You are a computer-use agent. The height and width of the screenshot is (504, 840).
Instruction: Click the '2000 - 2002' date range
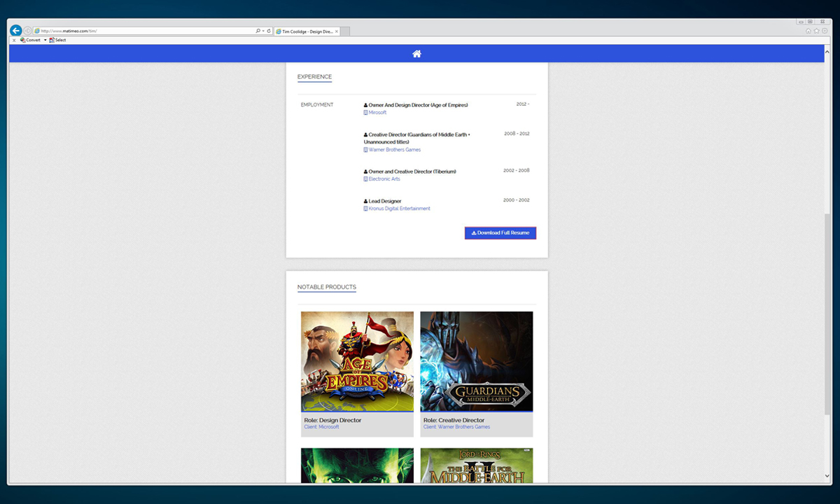(x=517, y=200)
